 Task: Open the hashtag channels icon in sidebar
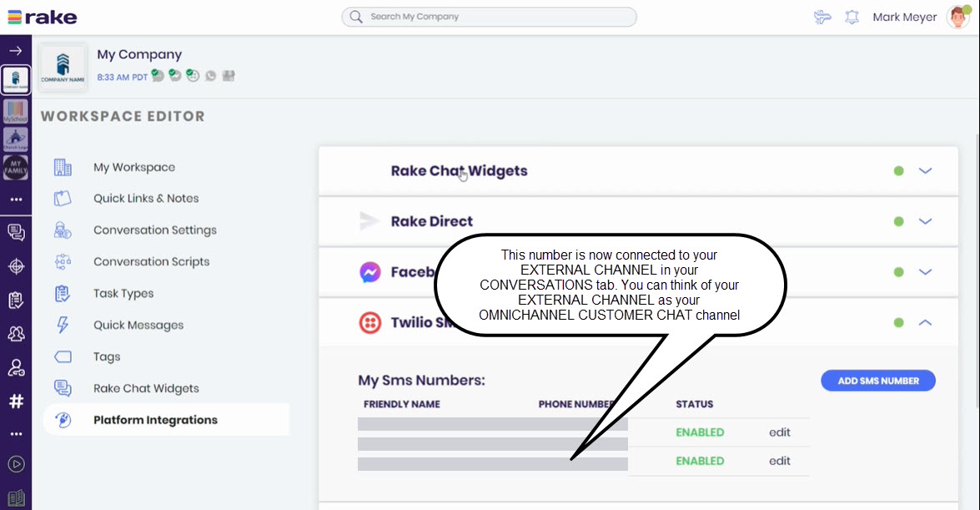(16, 401)
